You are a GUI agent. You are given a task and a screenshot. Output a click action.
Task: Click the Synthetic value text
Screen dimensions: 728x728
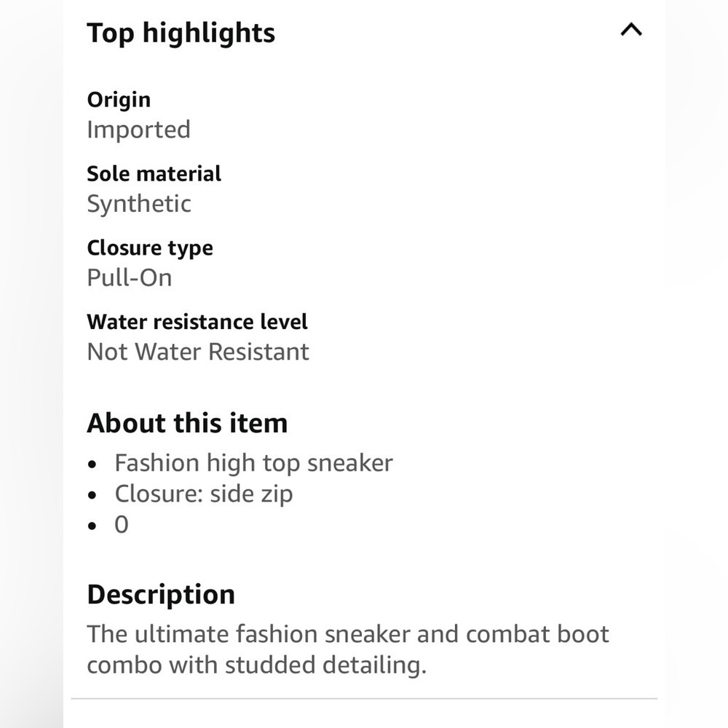(139, 204)
